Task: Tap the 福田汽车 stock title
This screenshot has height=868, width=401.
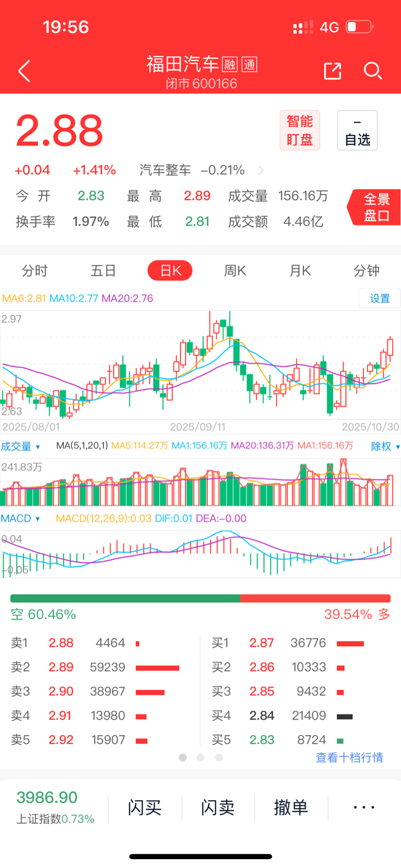Action: point(183,64)
